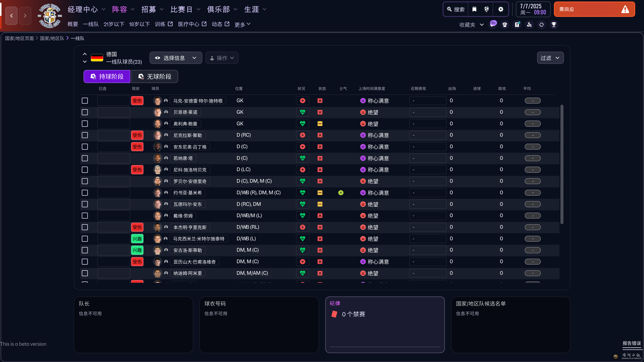Click the transfers refresh arrows shortcut icon
This screenshot has height=362, width=644.
(x=541, y=24)
